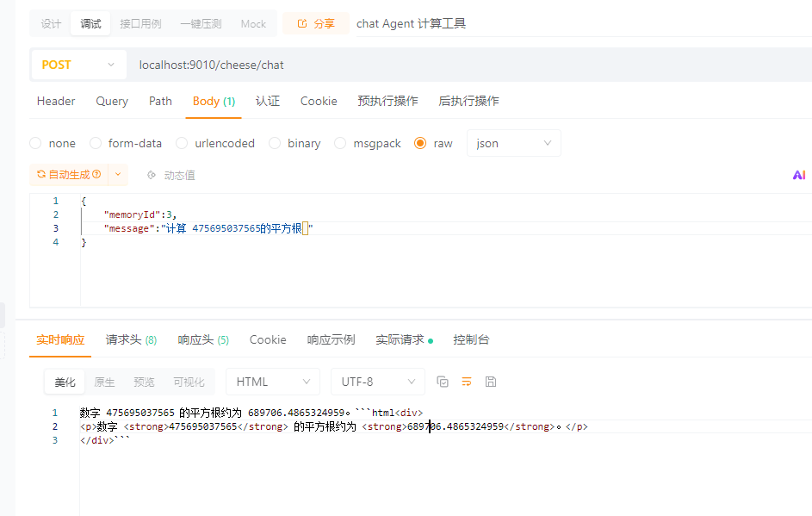Viewport: 812px width, 516px height.
Task: Open the 预执行操作 tab
Action: pos(387,101)
